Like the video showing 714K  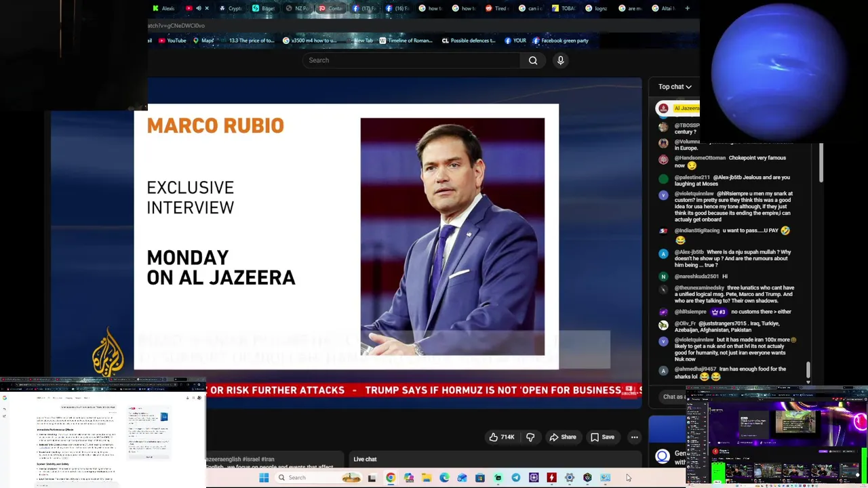502,437
